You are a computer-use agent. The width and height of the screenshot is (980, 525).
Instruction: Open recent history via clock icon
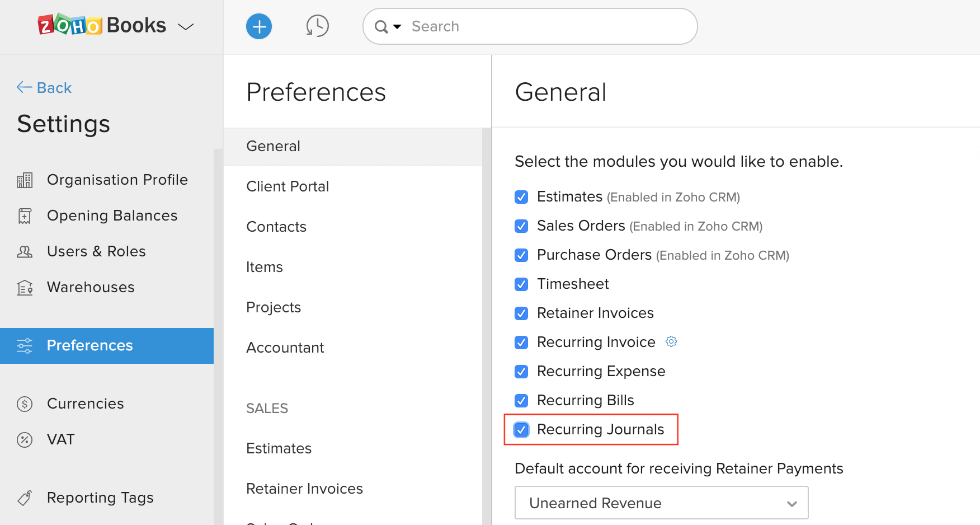point(317,26)
